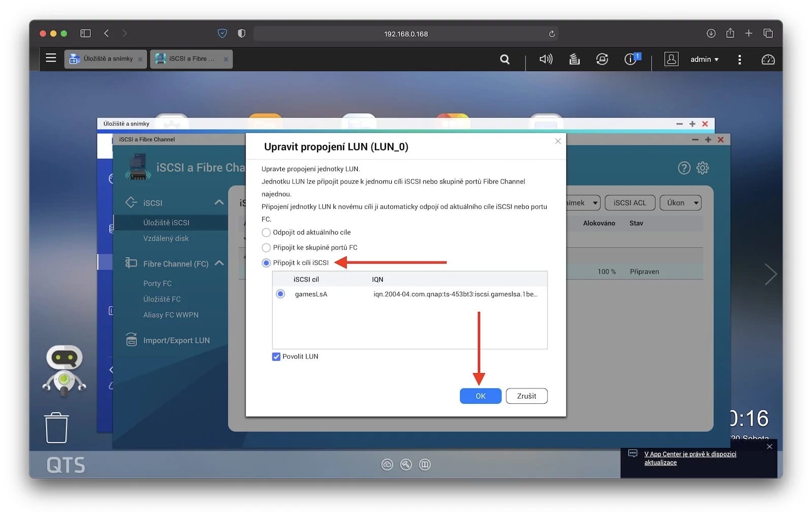
Task: Click the Zrušit cancel button
Action: tap(526, 396)
